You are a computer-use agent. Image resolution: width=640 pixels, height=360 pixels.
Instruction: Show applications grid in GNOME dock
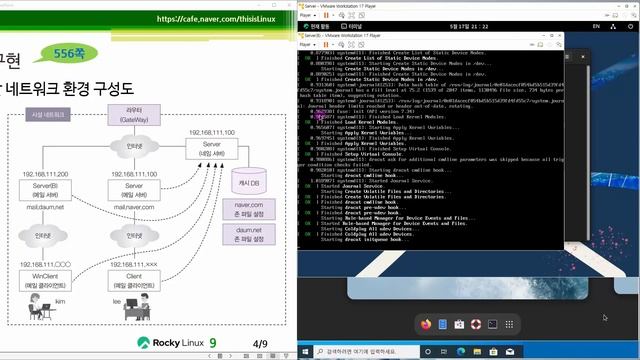point(509,324)
